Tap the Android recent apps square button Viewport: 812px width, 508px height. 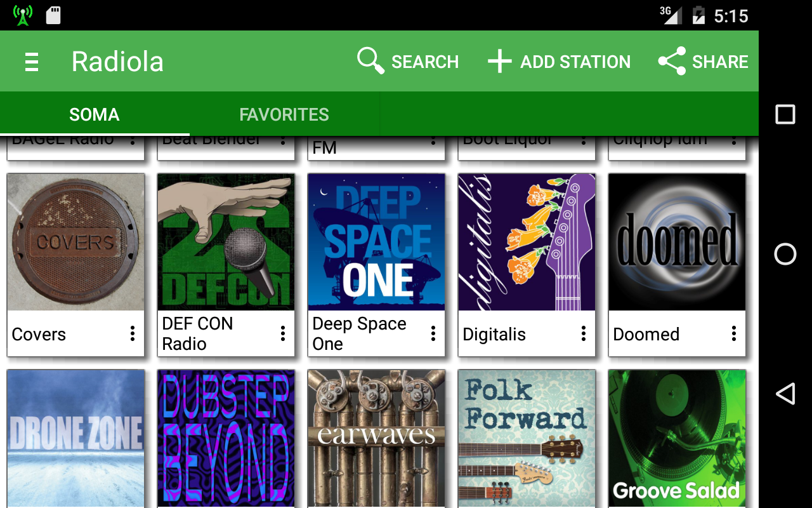click(x=785, y=114)
